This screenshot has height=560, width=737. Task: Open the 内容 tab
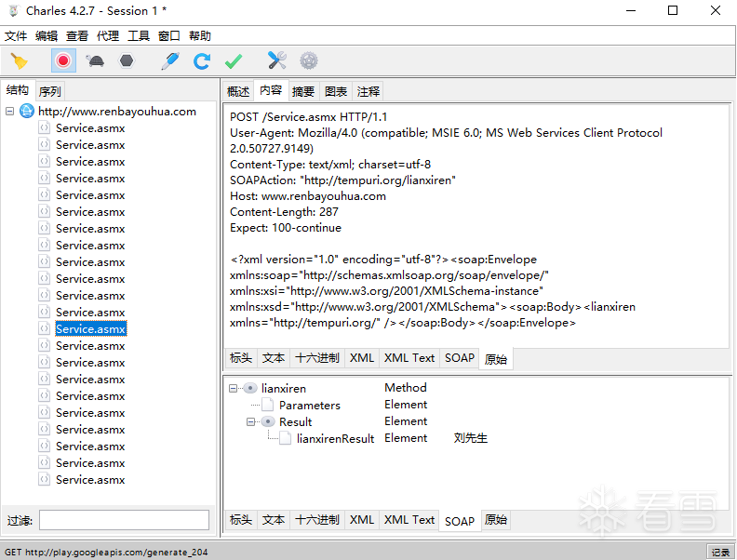[271, 90]
